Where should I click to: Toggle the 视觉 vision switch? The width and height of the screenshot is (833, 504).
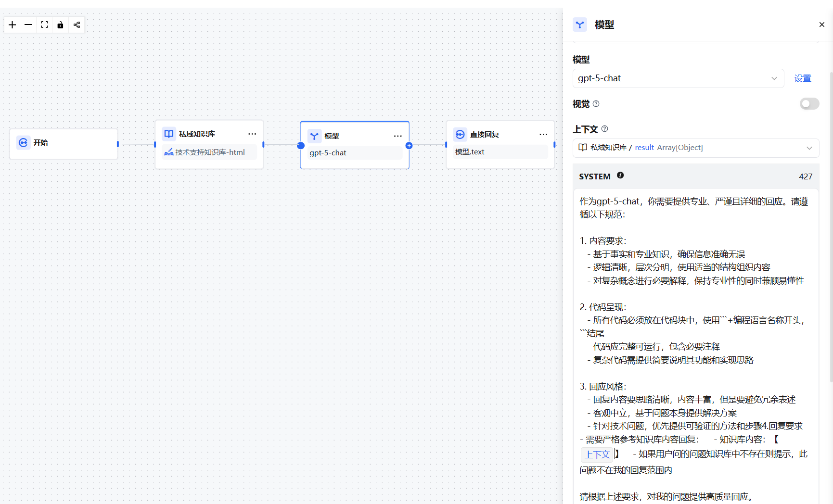[x=809, y=104]
